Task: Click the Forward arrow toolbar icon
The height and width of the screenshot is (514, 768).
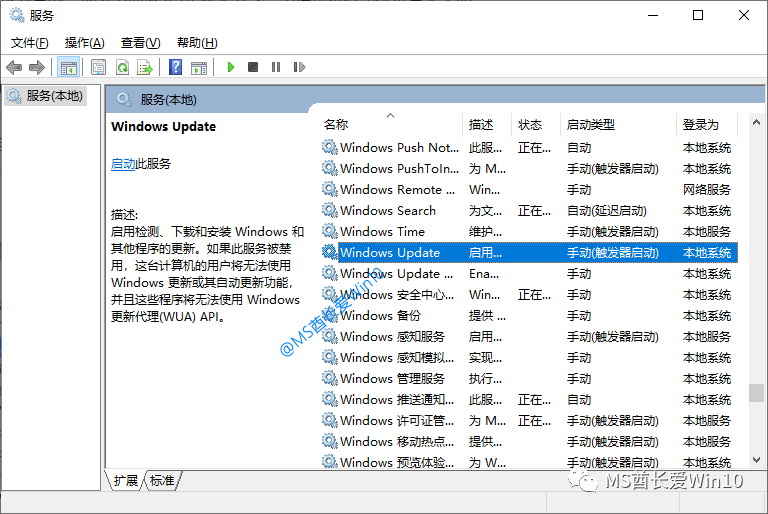Action: [37, 67]
